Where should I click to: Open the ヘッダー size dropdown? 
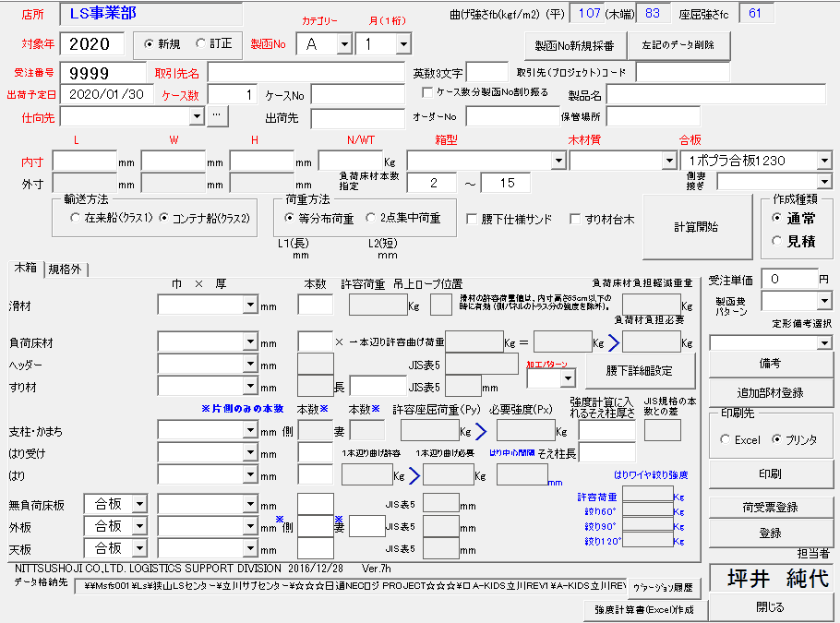pos(250,364)
